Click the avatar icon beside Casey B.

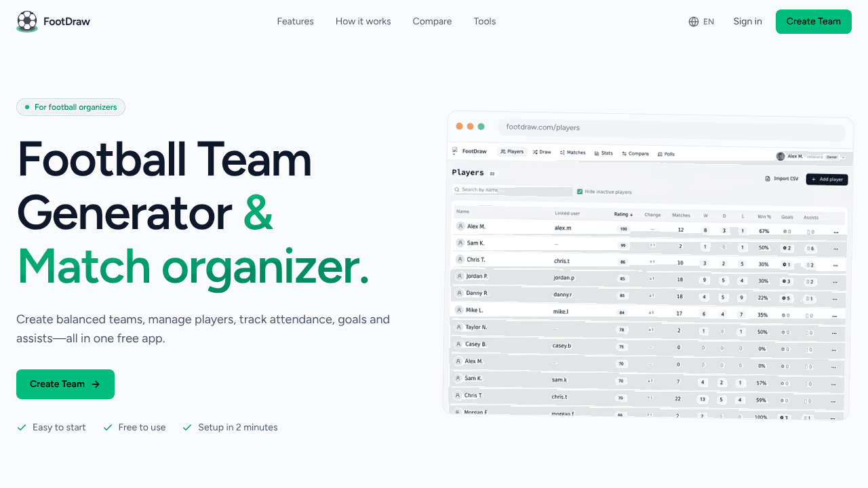pyautogui.click(x=458, y=344)
